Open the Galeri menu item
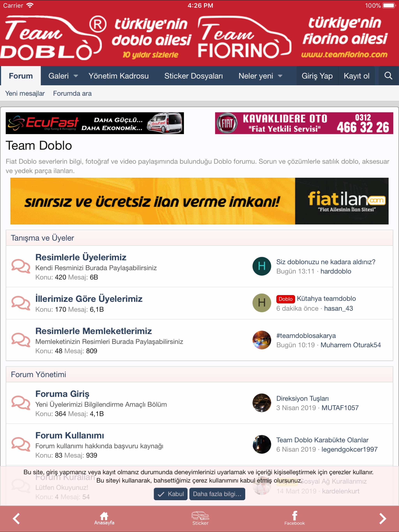The height and width of the screenshot is (532, 399). tap(58, 76)
